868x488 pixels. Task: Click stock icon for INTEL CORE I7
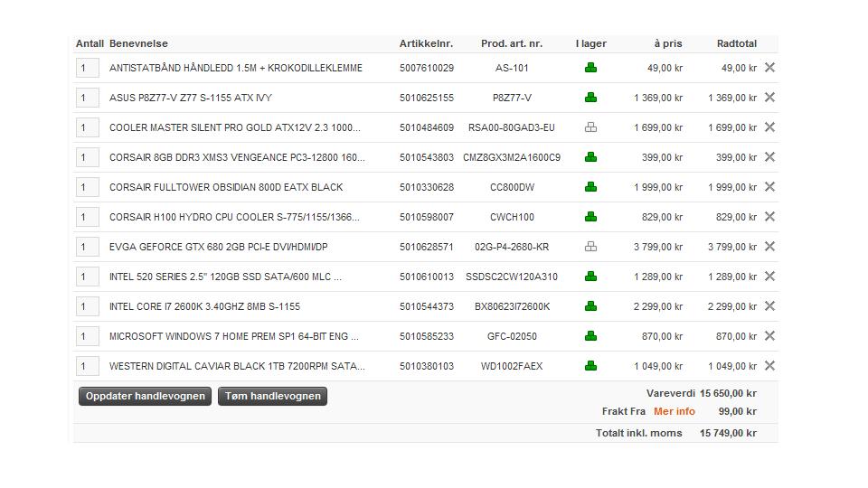(x=590, y=306)
